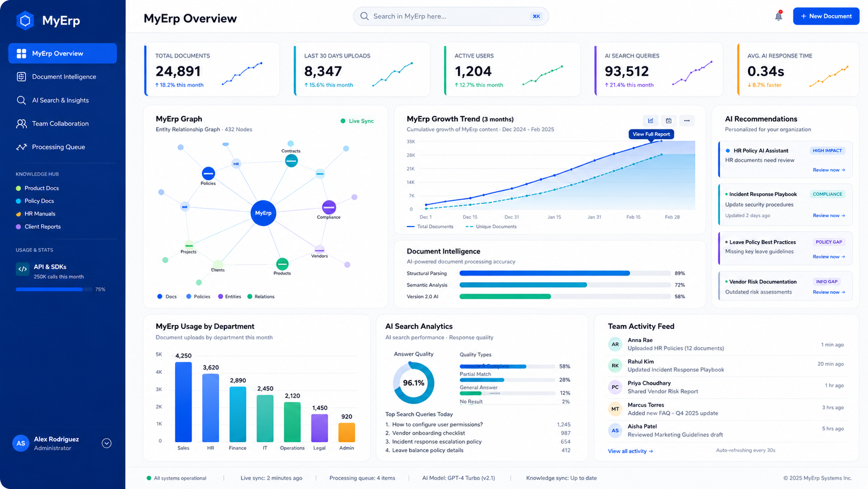
Task: Open MyErp Overview in sidebar
Action: [62, 54]
